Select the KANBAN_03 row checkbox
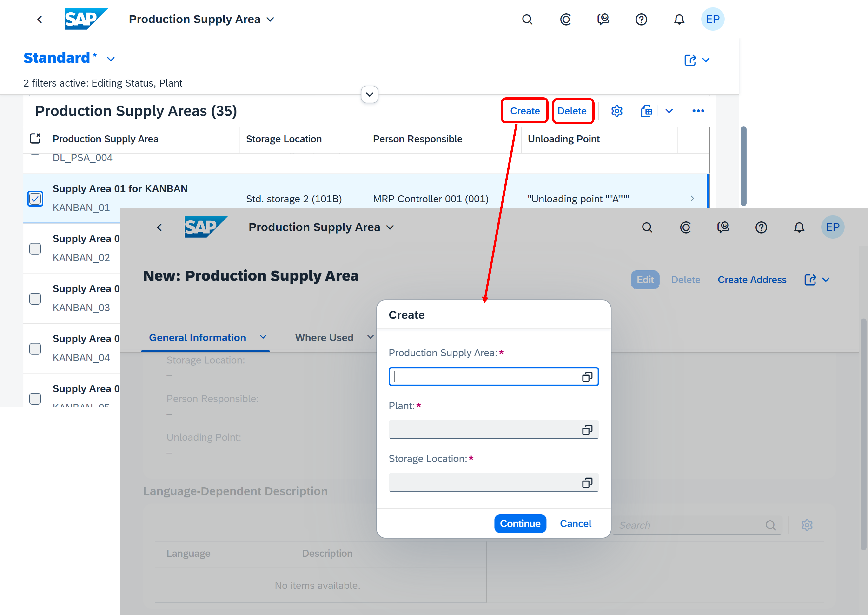This screenshot has height=615, width=868. tap(35, 299)
